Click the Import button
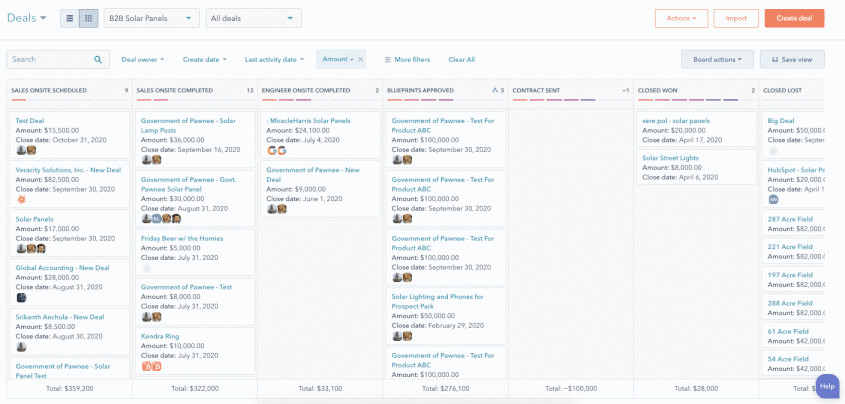845x404 pixels. click(x=736, y=18)
